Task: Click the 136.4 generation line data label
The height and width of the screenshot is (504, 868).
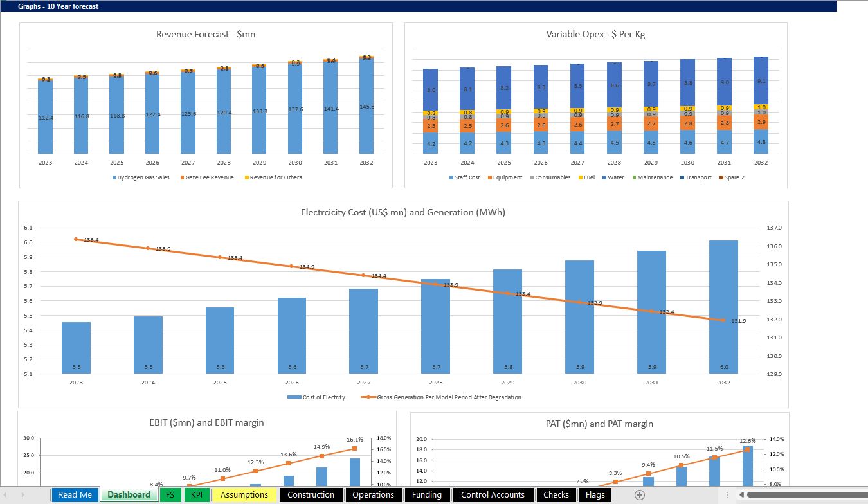Action: click(91, 240)
